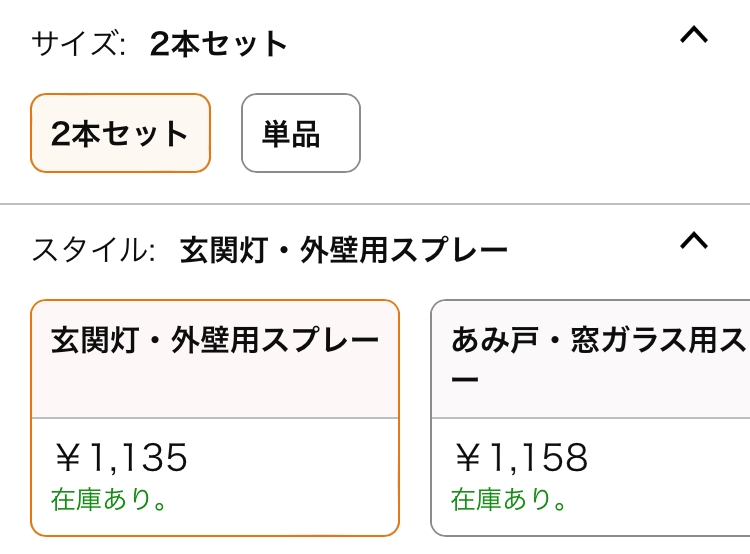Screen dimensions: 750x554
Task: Click the yen symbol before 1,135
Action: pyautogui.click(x=67, y=458)
